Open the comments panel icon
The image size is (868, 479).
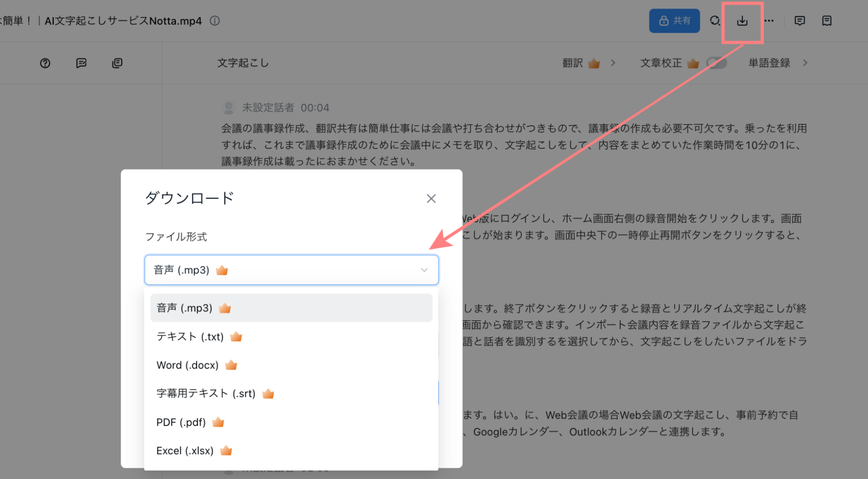coord(799,21)
